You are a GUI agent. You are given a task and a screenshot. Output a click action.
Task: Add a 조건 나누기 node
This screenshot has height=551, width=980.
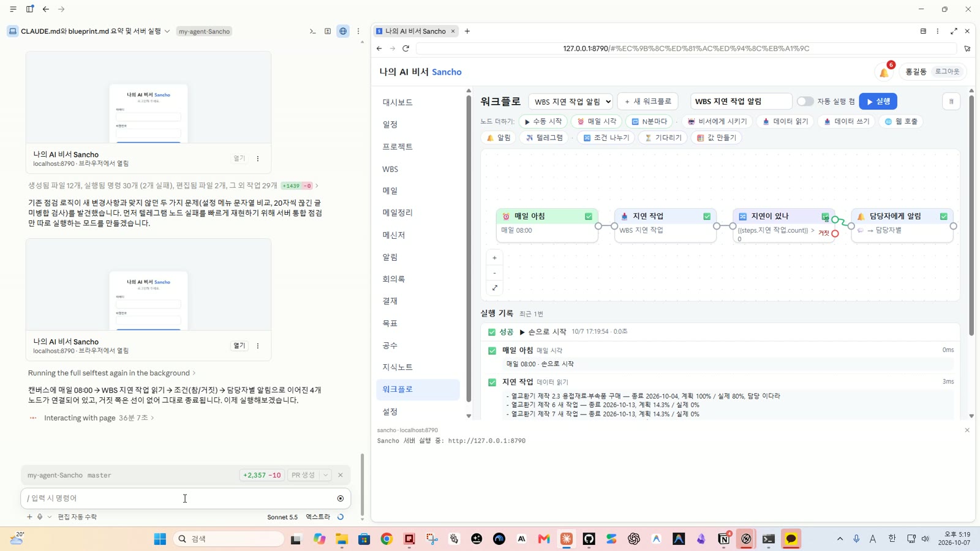click(606, 138)
